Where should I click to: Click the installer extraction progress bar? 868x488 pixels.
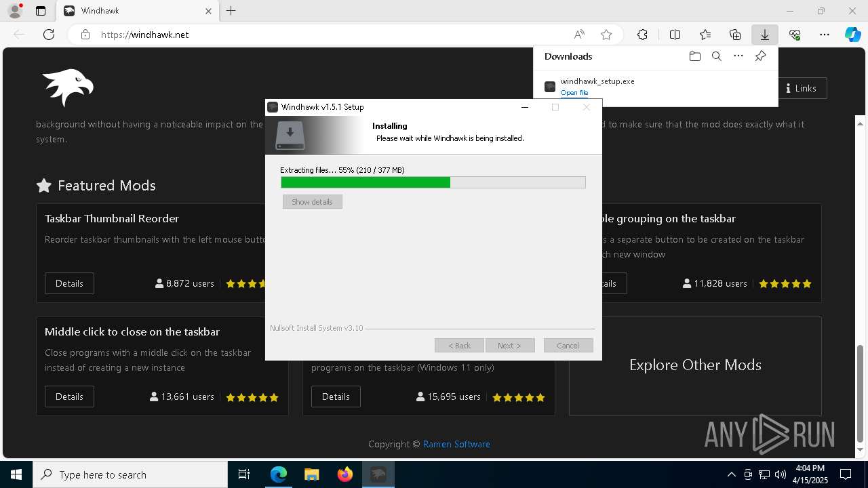coord(433,182)
